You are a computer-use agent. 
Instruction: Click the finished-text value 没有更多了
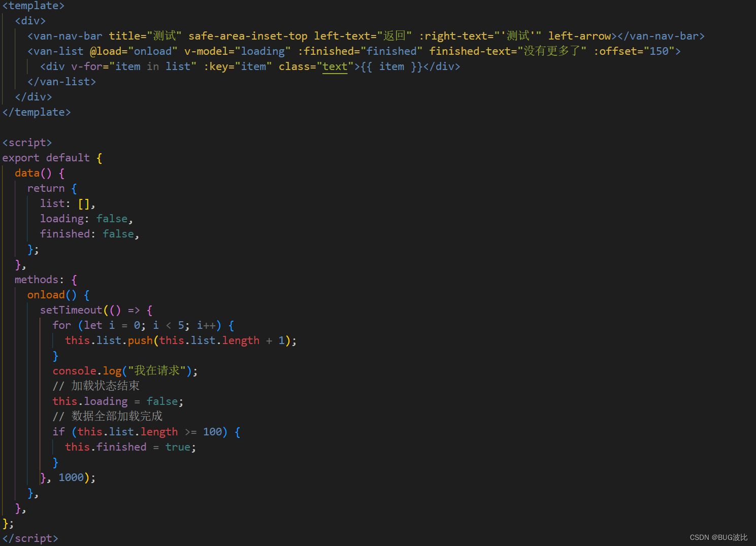pos(551,51)
